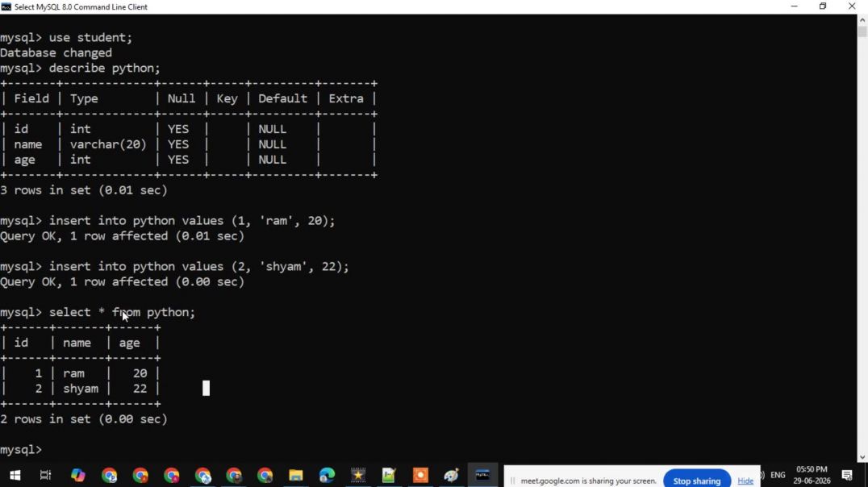Open the green notepad app on taskbar
This screenshot has height=487, width=868.
[x=389, y=475]
